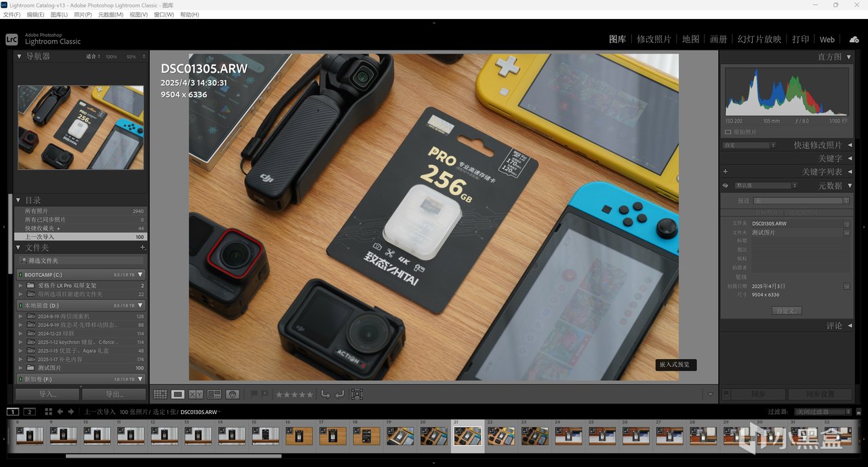Click filmstrip grid view shortcut icon
The height and width of the screenshot is (467, 868).
point(49,411)
